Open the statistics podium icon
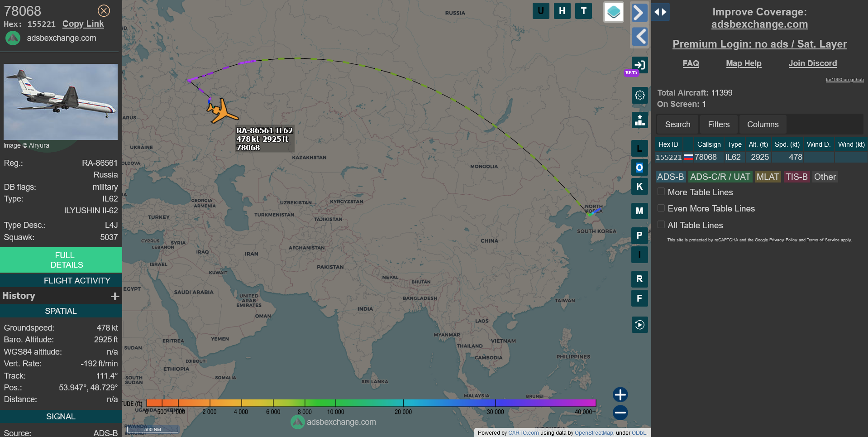Screen dimensions: 868x437 [x=639, y=120]
